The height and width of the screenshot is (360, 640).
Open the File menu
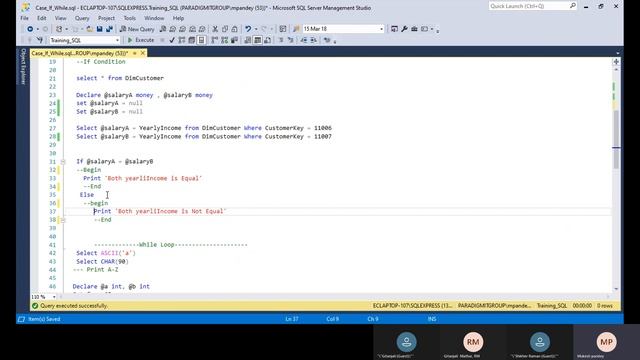click(x=24, y=18)
